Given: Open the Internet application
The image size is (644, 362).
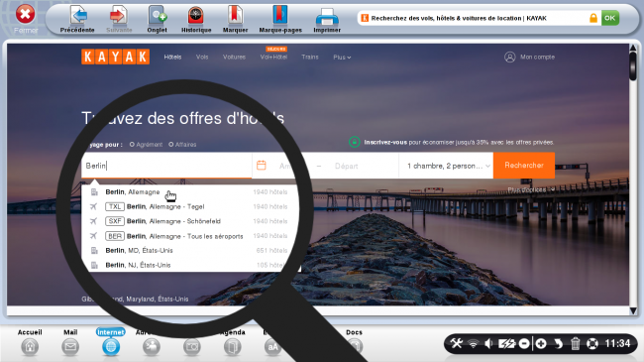Looking at the screenshot, I should (111, 342).
